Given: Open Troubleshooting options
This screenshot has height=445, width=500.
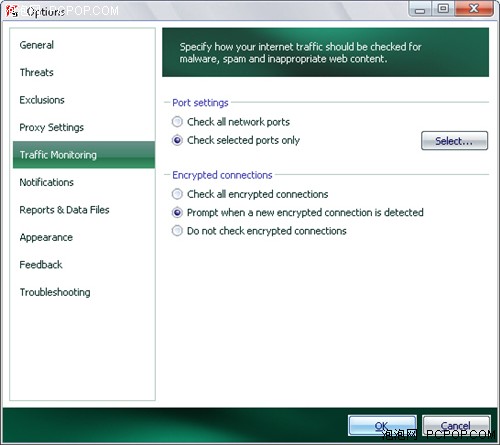Looking at the screenshot, I should coord(55,292).
